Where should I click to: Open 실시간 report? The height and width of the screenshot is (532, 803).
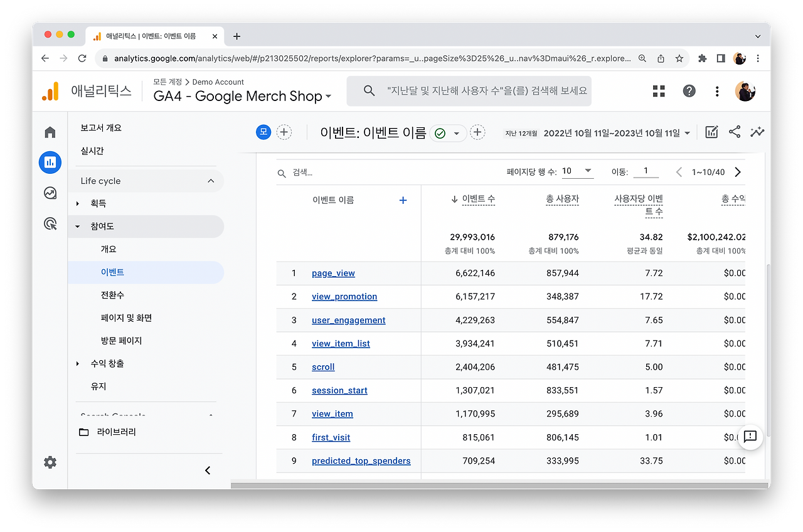tap(92, 151)
